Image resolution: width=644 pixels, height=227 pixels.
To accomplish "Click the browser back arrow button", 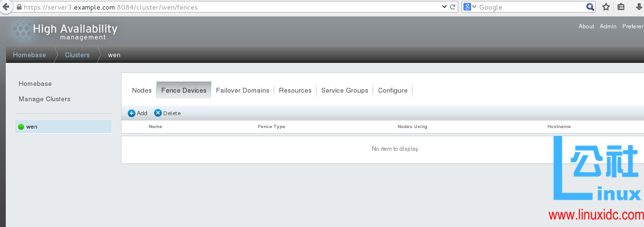I will point(6,7).
